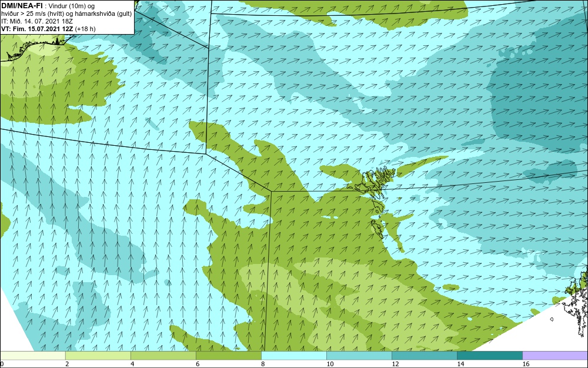Click the legend value label 16
The height and width of the screenshot is (368, 588).
point(526,364)
